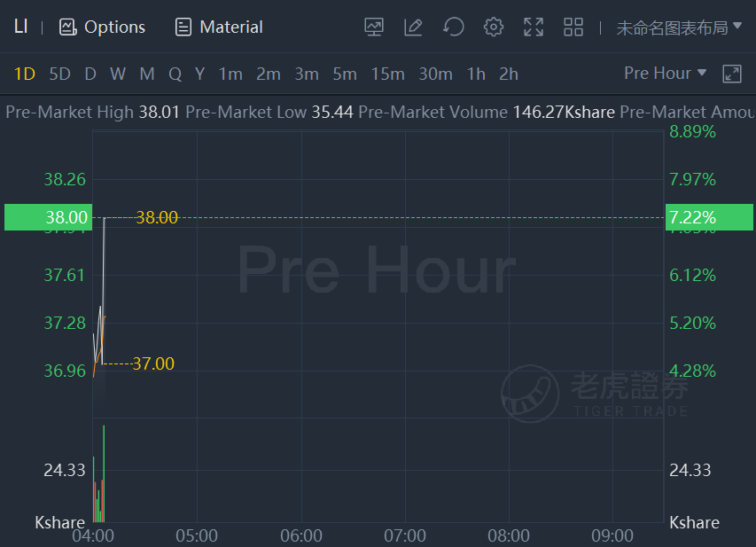Click the 7.22% percentage label
The image size is (756, 547).
coord(693,217)
